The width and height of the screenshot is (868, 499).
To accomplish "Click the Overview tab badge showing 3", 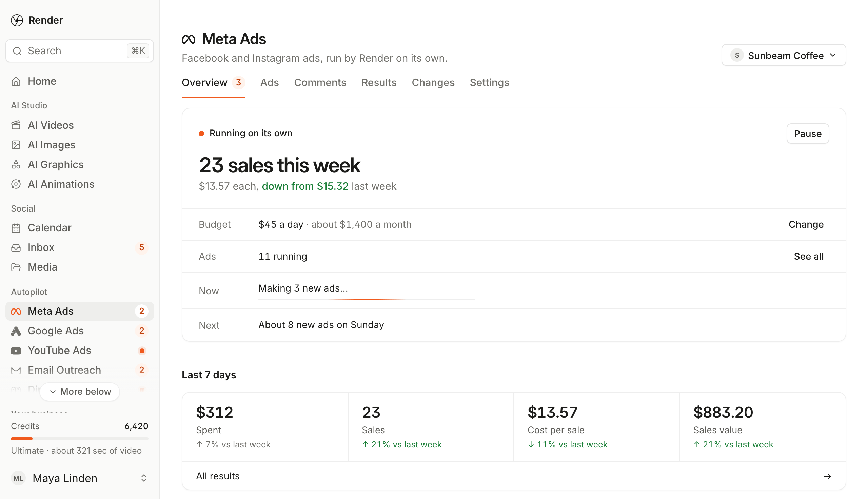I will (238, 83).
